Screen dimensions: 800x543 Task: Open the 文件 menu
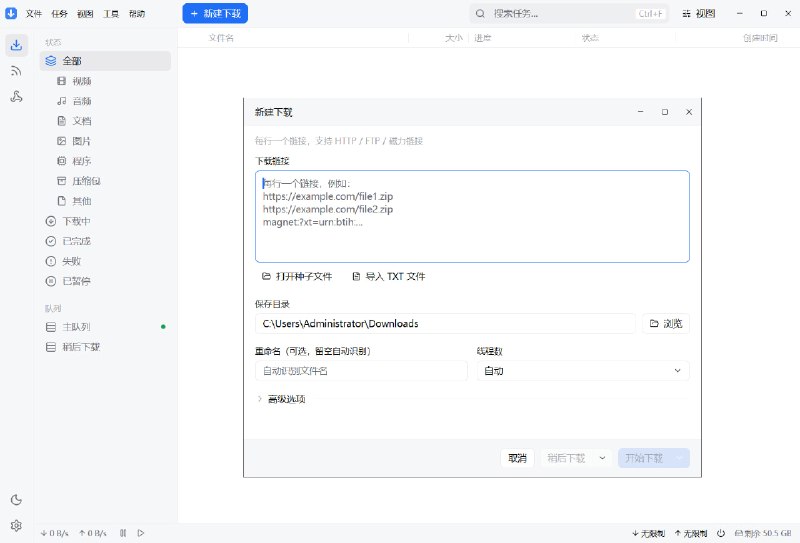[34, 14]
